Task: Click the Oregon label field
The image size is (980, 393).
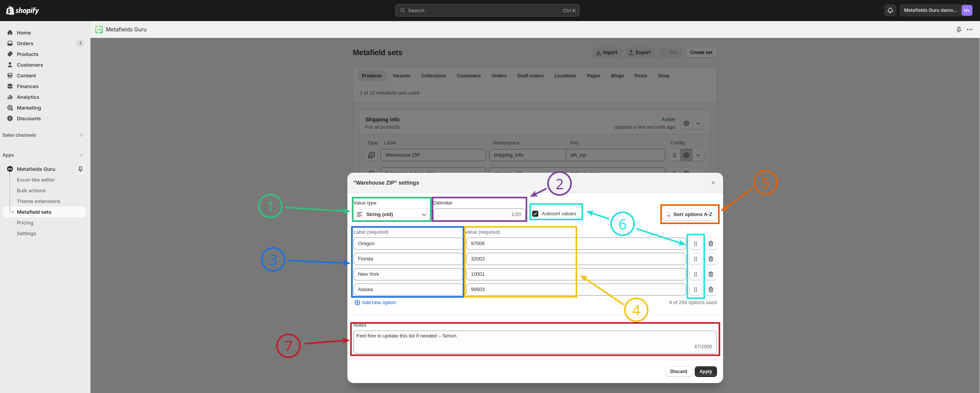Action: coord(408,244)
